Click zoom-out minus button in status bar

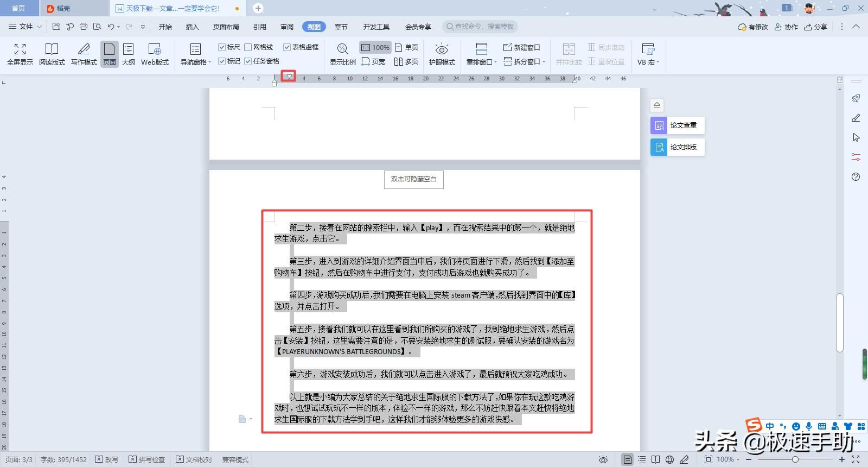click(x=749, y=459)
